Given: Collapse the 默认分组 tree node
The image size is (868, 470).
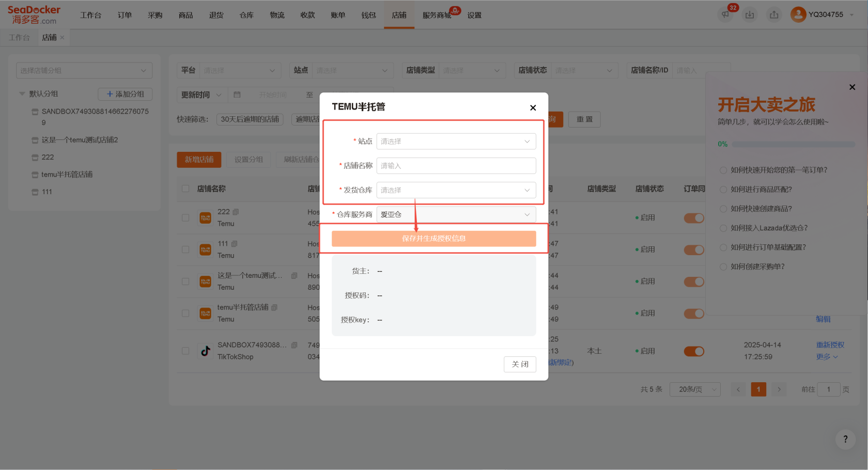Looking at the screenshot, I should [22, 94].
